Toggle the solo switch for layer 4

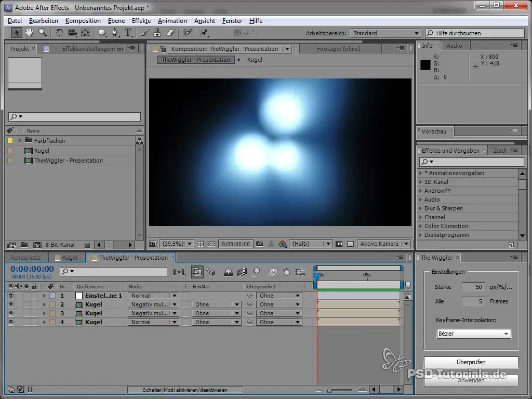click(x=26, y=322)
